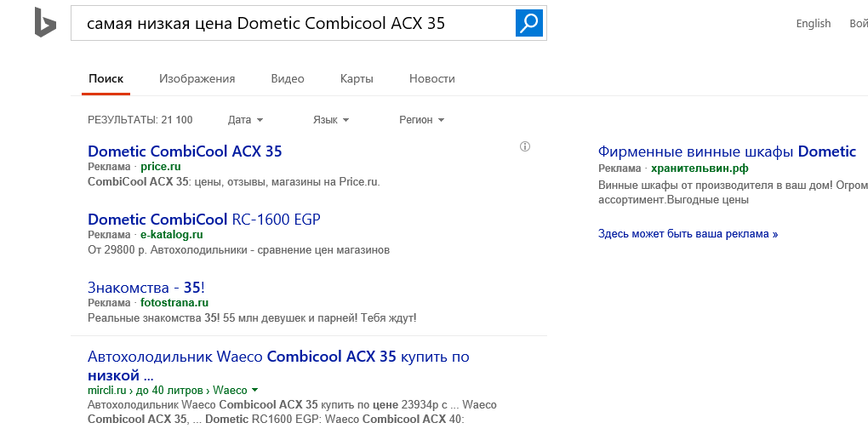Click CombiCool ACX 35: цены, отзывы description
868x440 pixels.
coord(234,181)
